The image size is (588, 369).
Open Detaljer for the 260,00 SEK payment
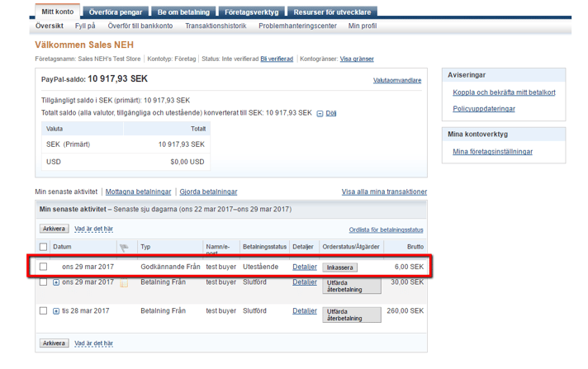point(305,311)
